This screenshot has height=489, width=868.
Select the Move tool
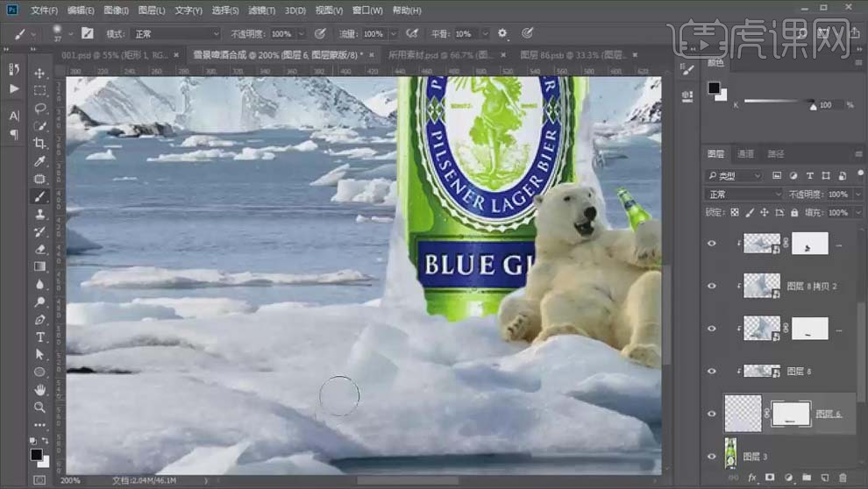(40, 73)
